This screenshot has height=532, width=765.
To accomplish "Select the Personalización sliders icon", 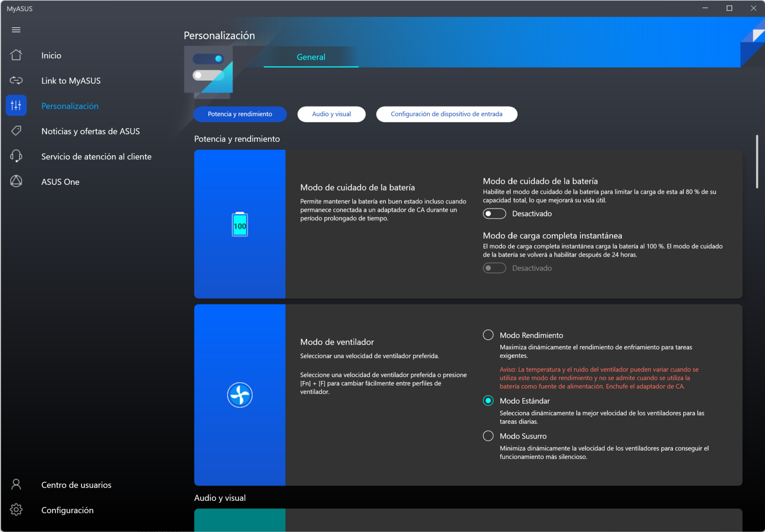I will pos(16,105).
